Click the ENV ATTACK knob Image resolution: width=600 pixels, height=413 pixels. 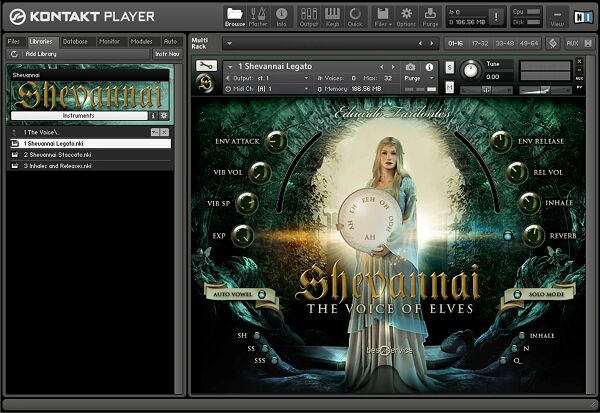[x=276, y=141]
